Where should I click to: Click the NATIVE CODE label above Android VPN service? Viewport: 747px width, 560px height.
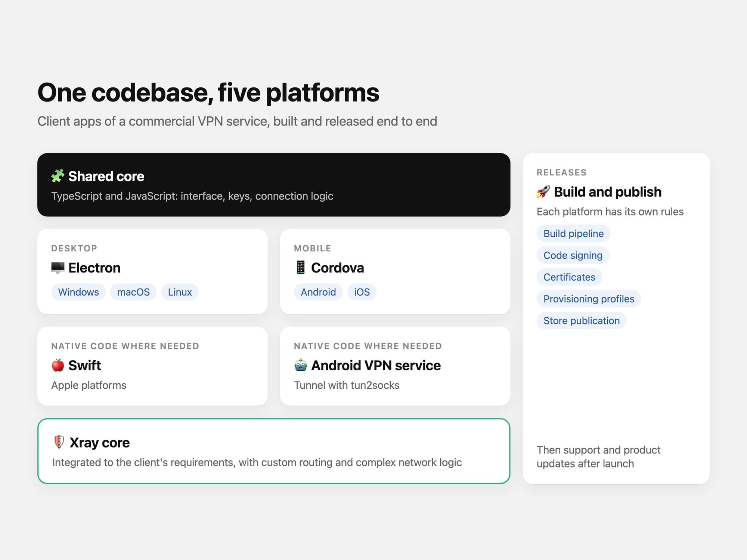[x=368, y=346]
